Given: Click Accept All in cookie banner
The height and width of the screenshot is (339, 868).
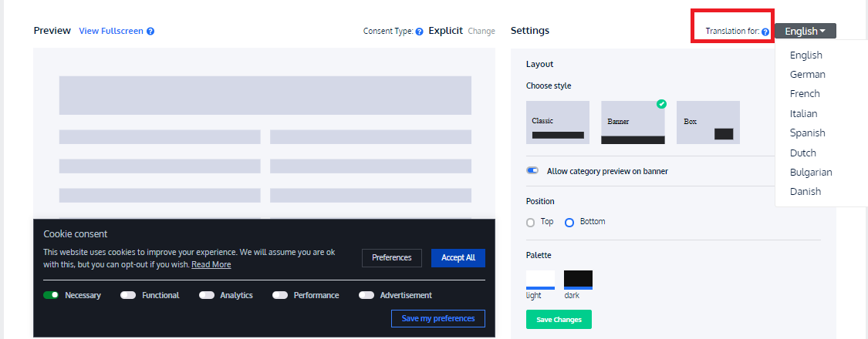Looking at the screenshot, I should (458, 257).
